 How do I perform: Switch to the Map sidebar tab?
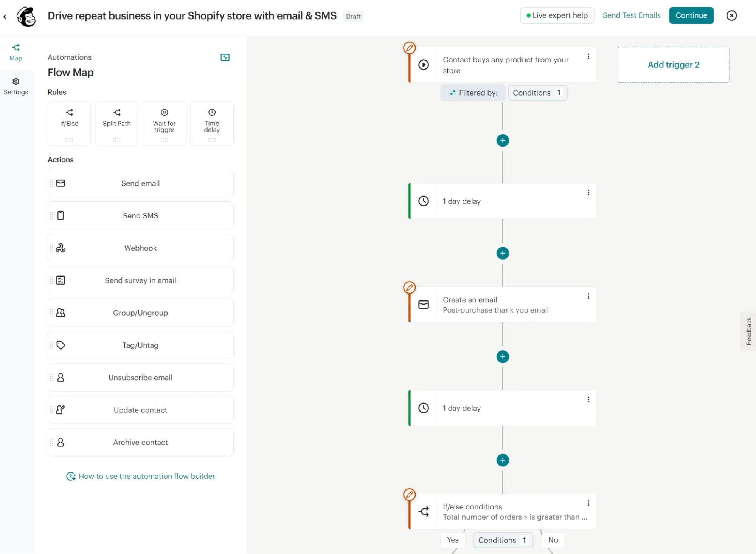(x=16, y=53)
